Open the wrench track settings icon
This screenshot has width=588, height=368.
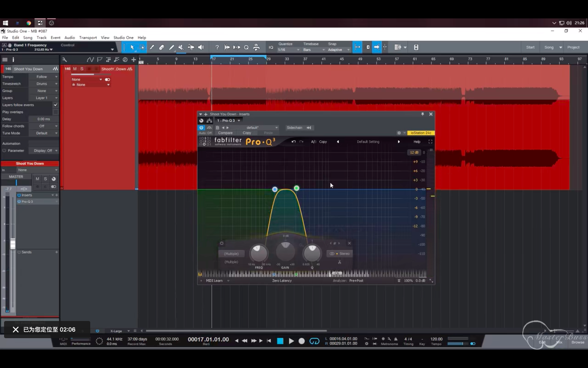click(65, 60)
